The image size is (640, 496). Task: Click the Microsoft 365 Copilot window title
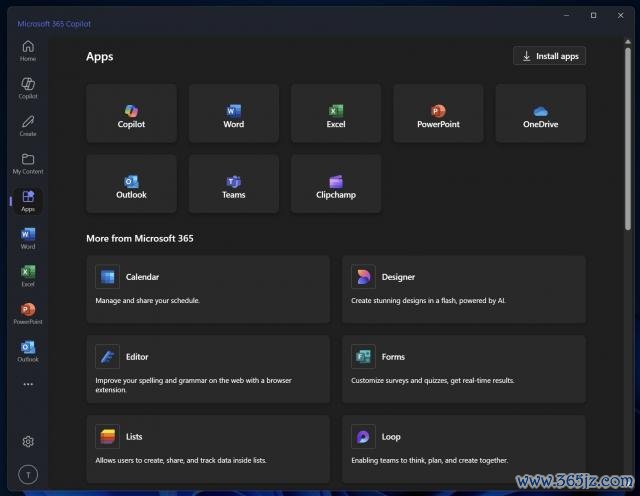coord(54,24)
